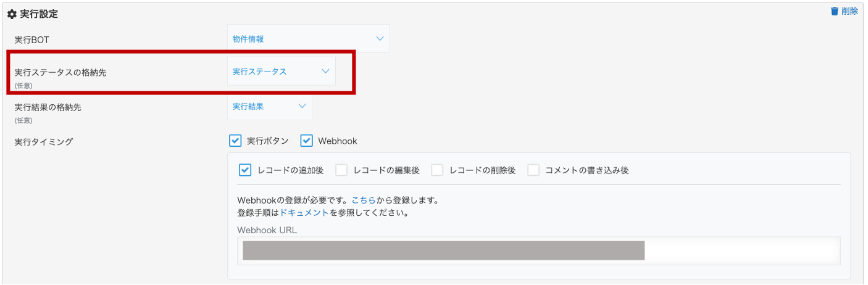
Task: Open the ドキュメント link
Action: click(x=304, y=213)
